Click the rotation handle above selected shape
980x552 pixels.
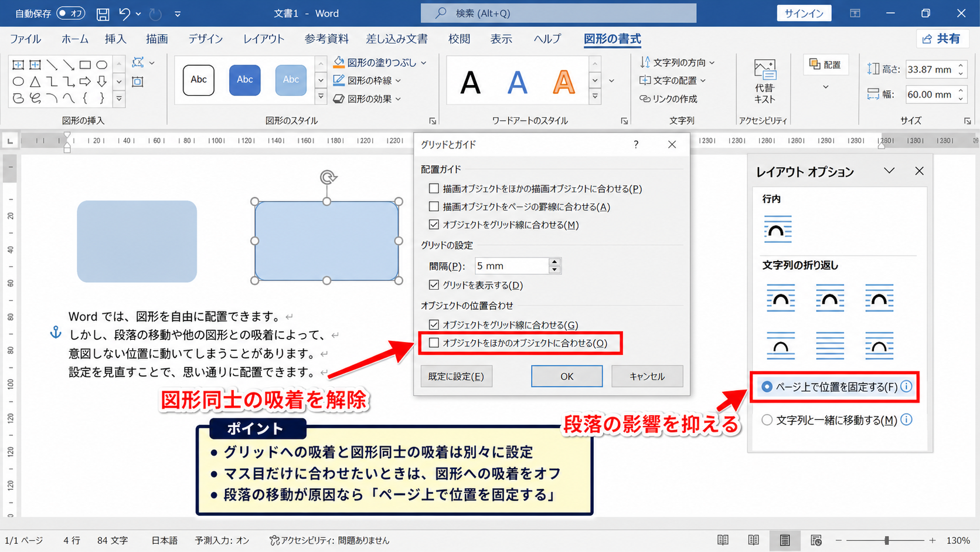click(328, 177)
